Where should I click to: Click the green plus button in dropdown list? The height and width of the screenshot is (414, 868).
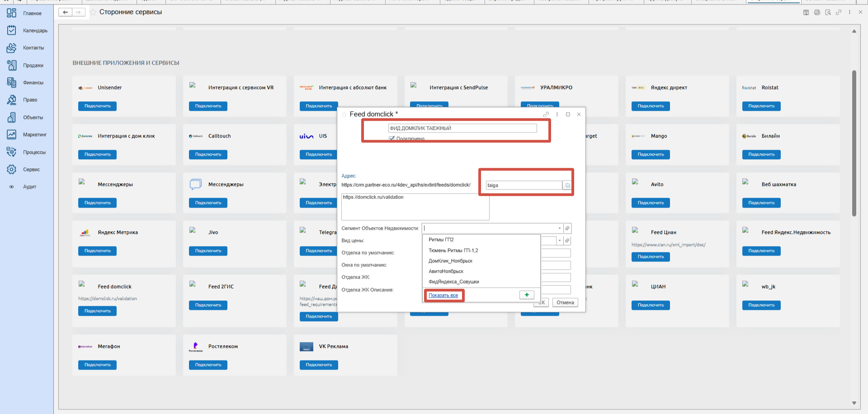527,295
